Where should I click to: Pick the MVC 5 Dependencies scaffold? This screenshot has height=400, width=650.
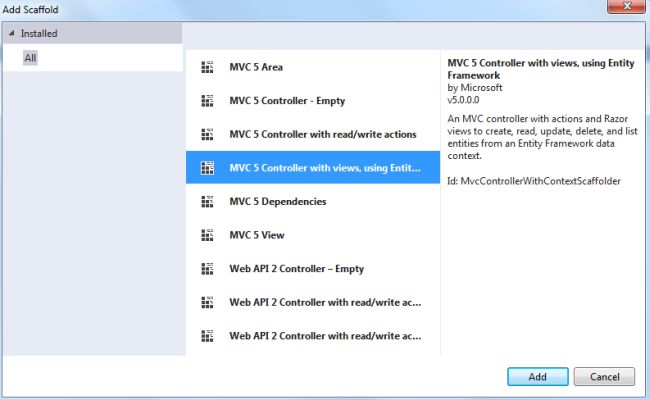(x=313, y=201)
